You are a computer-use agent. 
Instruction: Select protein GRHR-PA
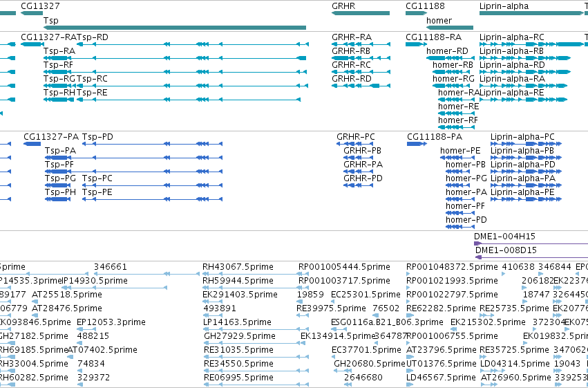[x=363, y=165]
